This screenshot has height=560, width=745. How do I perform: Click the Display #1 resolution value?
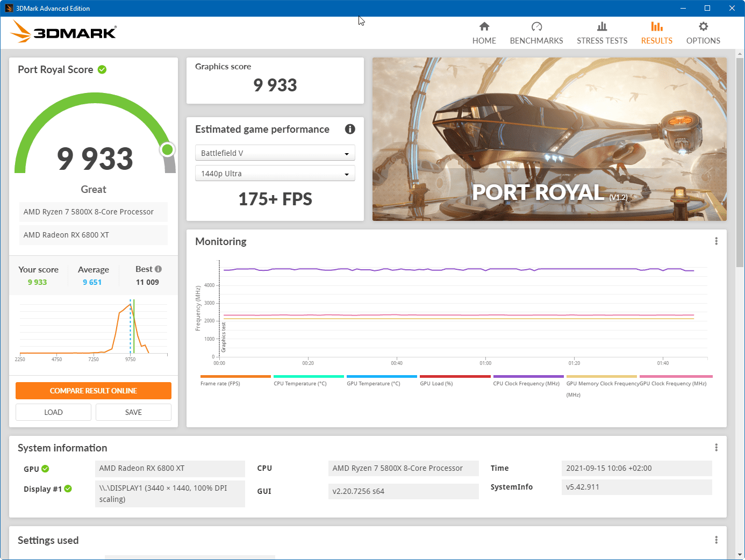tap(170, 494)
